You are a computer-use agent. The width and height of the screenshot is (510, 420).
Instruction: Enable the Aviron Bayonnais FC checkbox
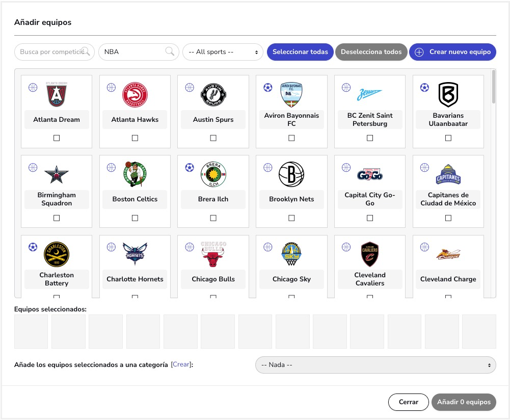[x=291, y=138]
